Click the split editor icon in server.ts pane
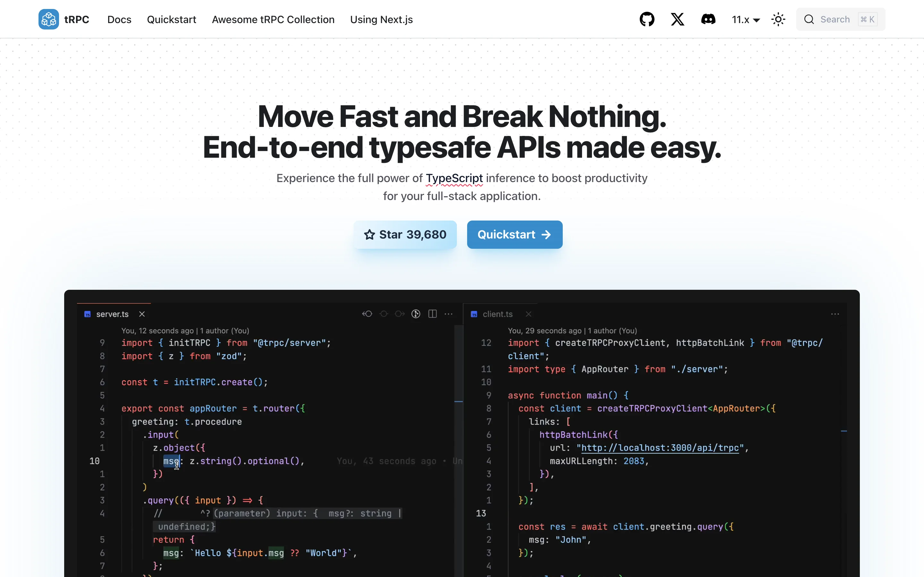 pyautogui.click(x=432, y=314)
